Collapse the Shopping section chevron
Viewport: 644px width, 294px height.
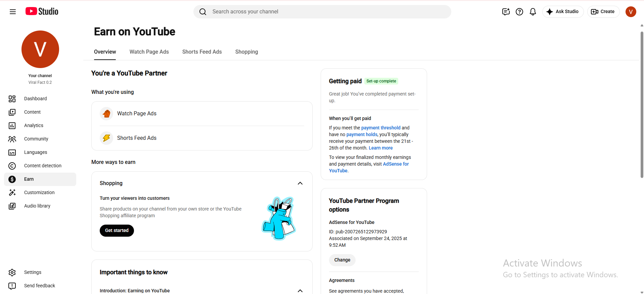(x=300, y=183)
